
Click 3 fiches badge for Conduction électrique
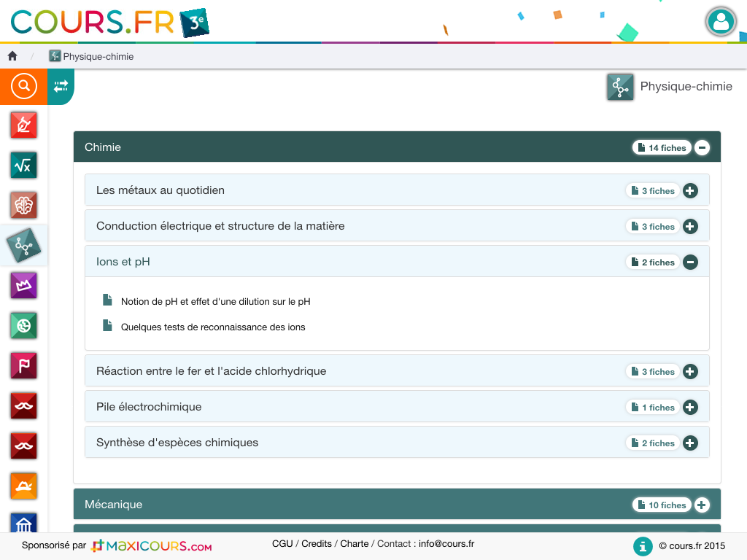pos(653,226)
